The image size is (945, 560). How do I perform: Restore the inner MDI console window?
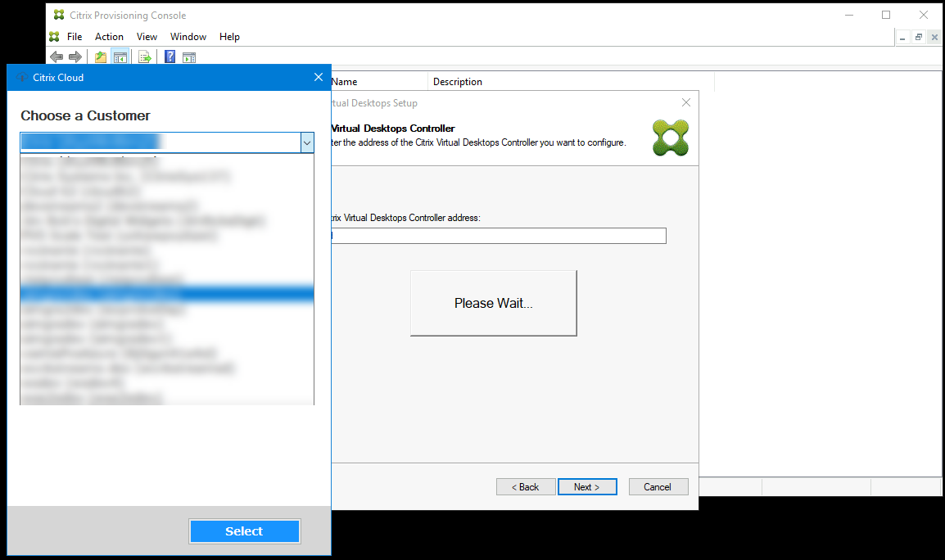[x=919, y=38]
